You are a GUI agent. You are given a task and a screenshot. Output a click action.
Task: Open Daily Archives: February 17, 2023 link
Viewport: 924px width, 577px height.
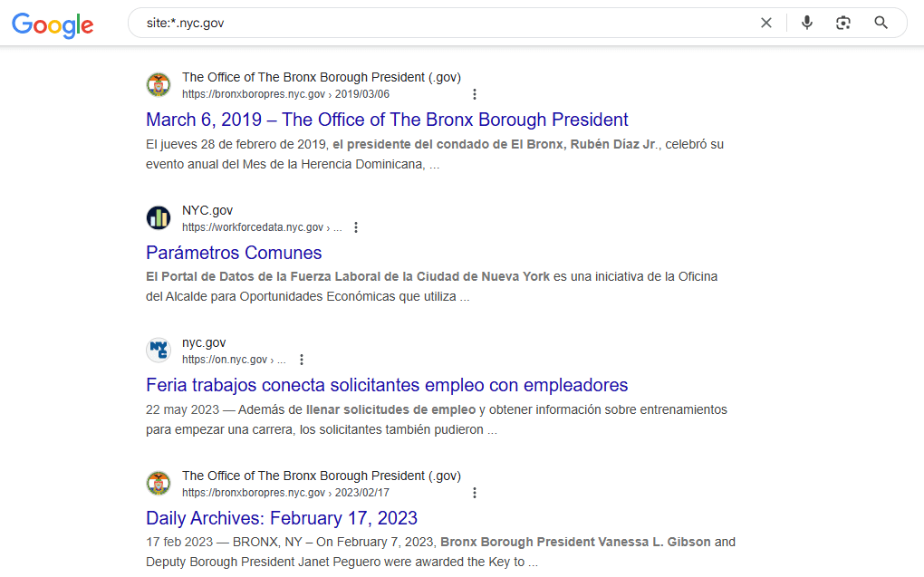(282, 518)
